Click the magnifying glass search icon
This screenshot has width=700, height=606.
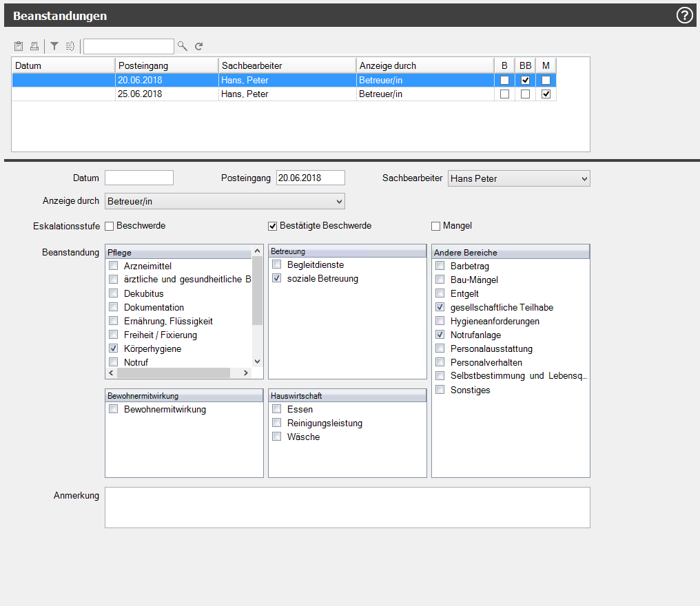click(x=183, y=46)
